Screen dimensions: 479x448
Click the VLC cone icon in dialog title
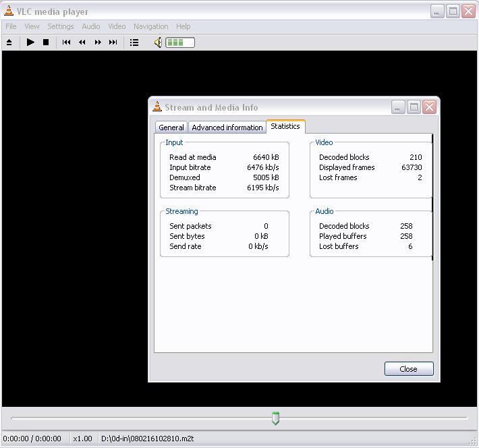157,107
